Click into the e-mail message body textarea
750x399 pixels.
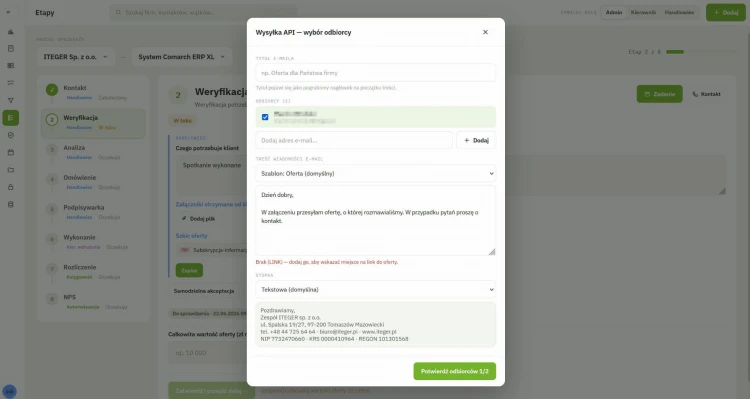point(375,220)
